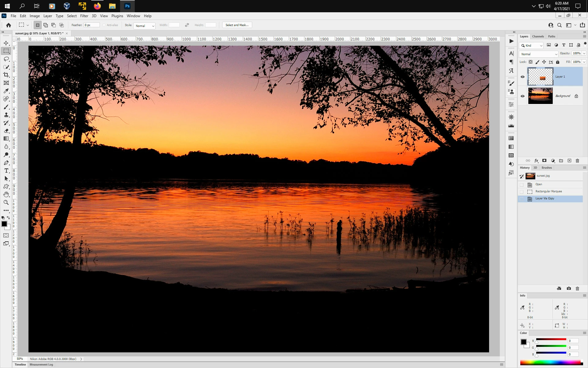The image size is (588, 368).
Task: Toggle history brush source for Open step
Action: pos(522,185)
